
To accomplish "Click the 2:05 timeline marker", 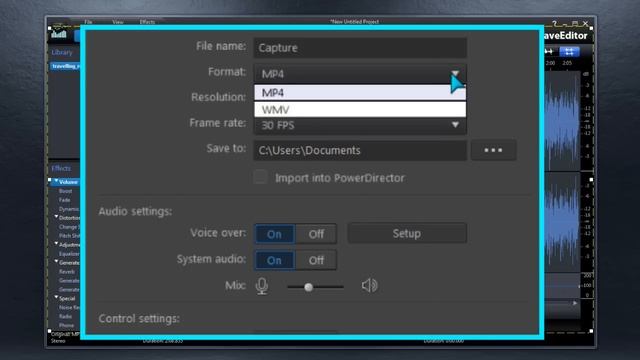I will click(x=567, y=63).
